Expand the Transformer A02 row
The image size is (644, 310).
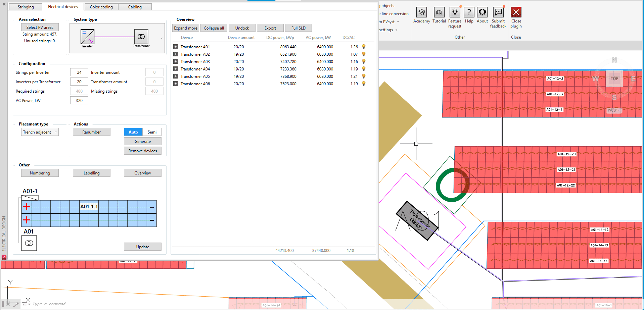click(176, 54)
